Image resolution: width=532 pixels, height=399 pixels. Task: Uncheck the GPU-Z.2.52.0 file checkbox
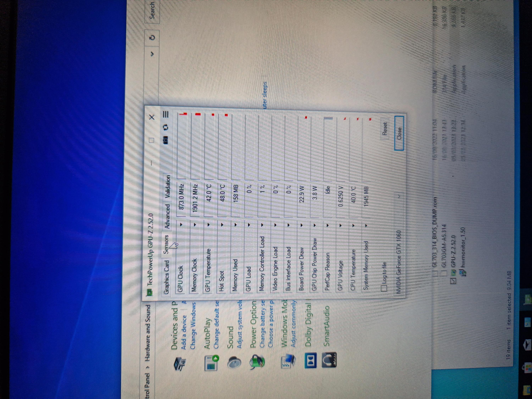(x=453, y=281)
